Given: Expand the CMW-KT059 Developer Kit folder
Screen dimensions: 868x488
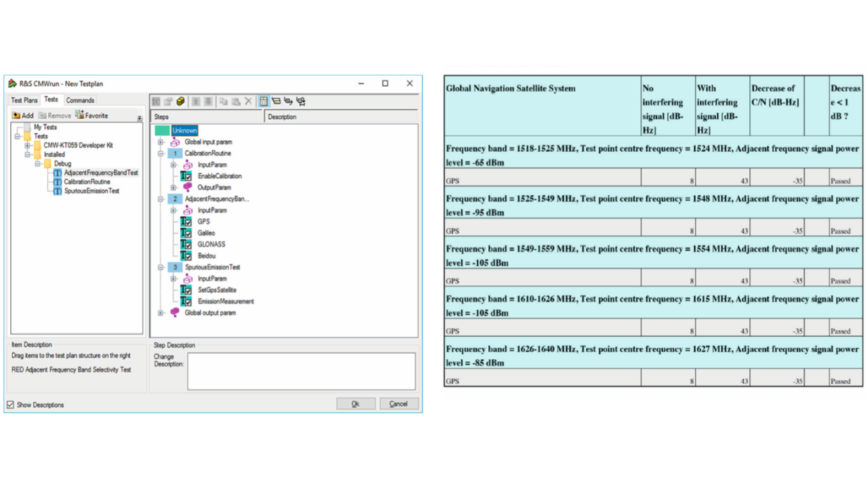Looking at the screenshot, I should [28, 146].
